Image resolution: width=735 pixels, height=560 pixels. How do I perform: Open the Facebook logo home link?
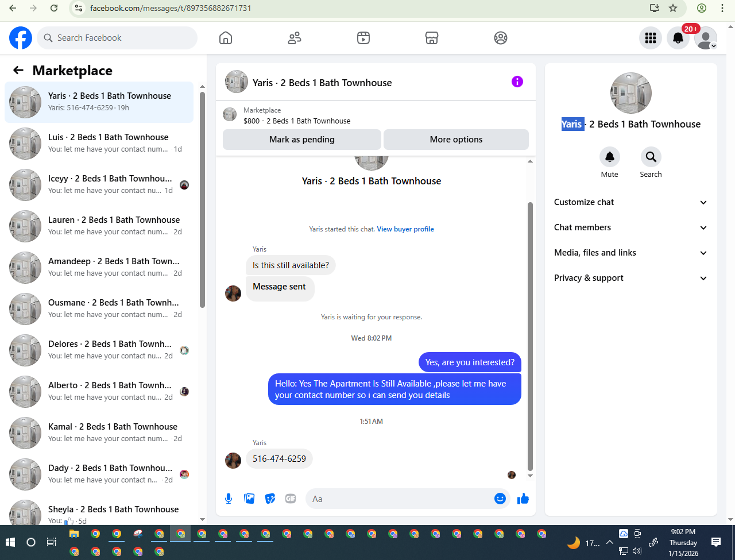click(21, 38)
